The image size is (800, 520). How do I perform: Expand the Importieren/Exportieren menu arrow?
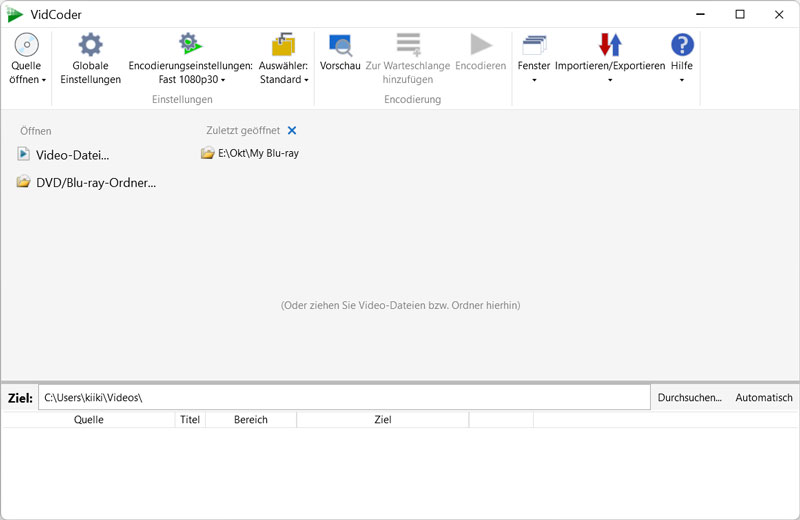point(610,80)
